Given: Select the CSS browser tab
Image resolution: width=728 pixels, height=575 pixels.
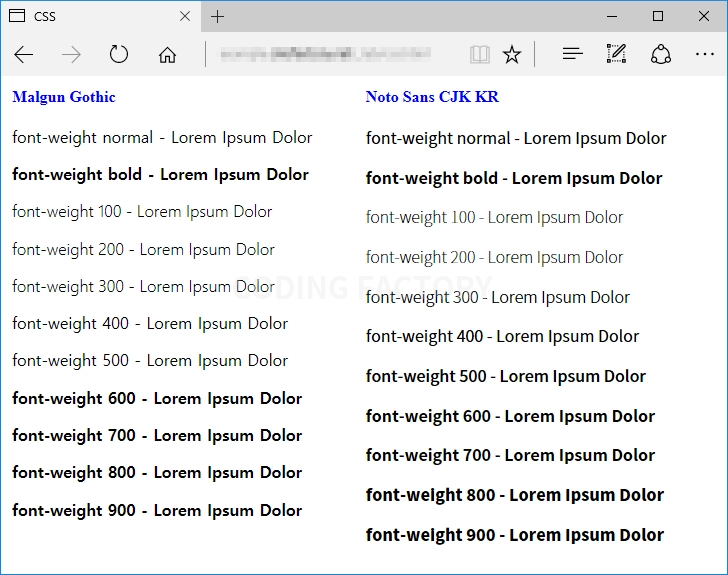Looking at the screenshot, I should (x=101, y=16).
